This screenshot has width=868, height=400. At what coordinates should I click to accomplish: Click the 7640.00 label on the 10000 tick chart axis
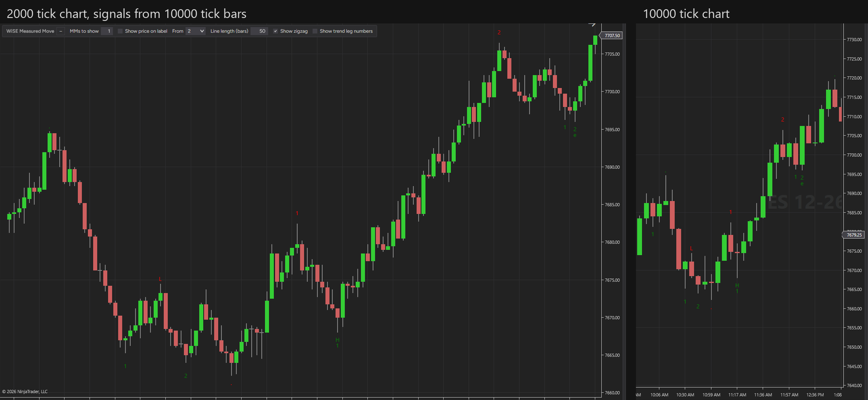854,385
